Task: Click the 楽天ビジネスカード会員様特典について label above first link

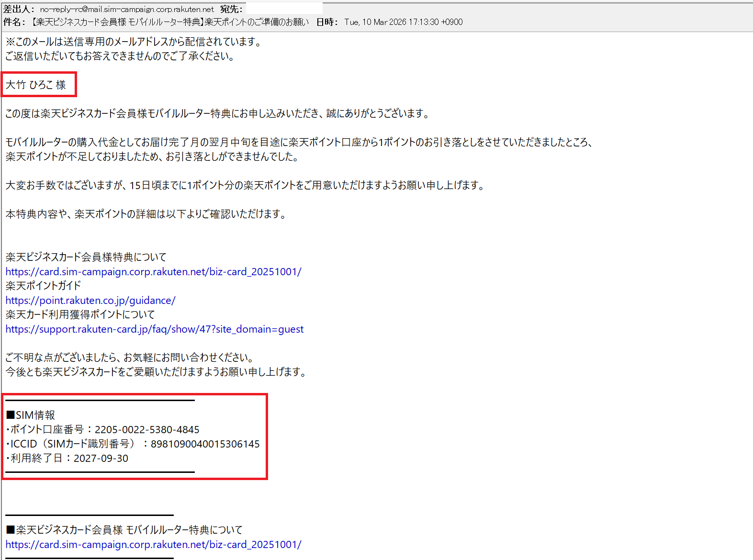Action: (x=86, y=257)
